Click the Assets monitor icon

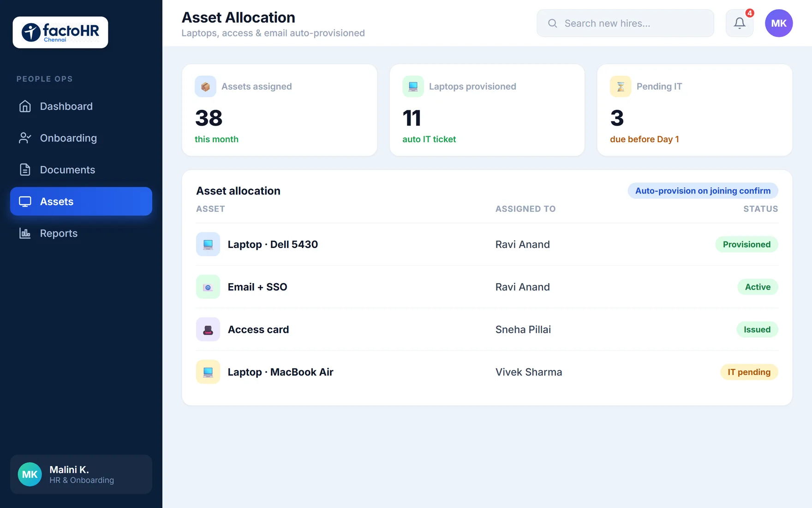tap(25, 201)
